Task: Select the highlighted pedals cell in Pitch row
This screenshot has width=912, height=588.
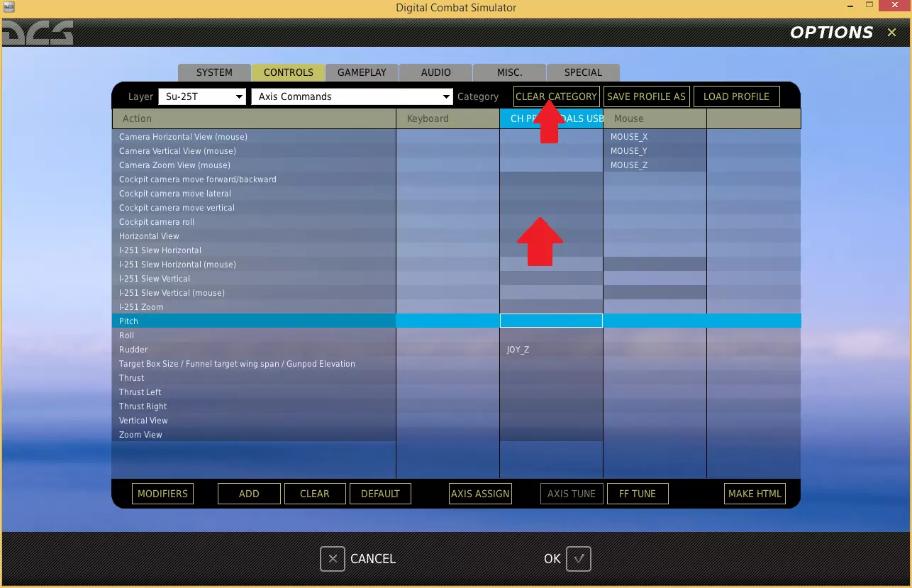Action: click(x=551, y=321)
